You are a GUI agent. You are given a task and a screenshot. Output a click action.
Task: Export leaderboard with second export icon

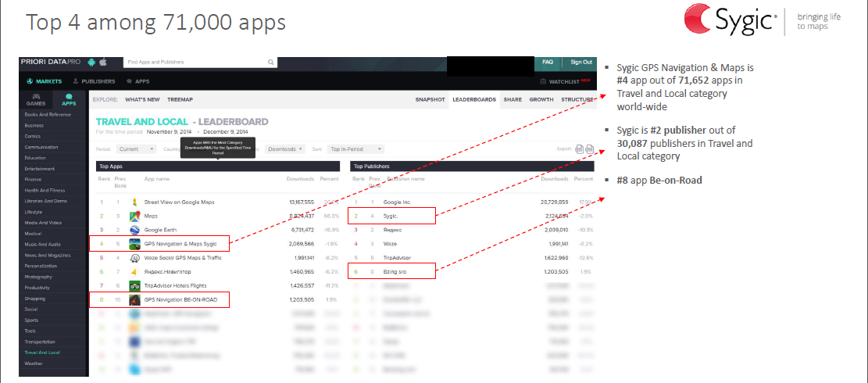[590, 149]
